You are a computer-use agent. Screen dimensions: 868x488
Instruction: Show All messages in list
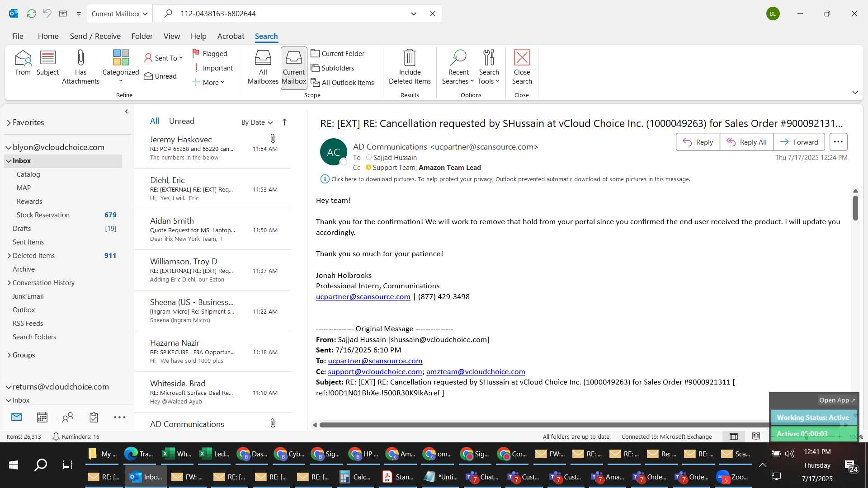coord(154,121)
